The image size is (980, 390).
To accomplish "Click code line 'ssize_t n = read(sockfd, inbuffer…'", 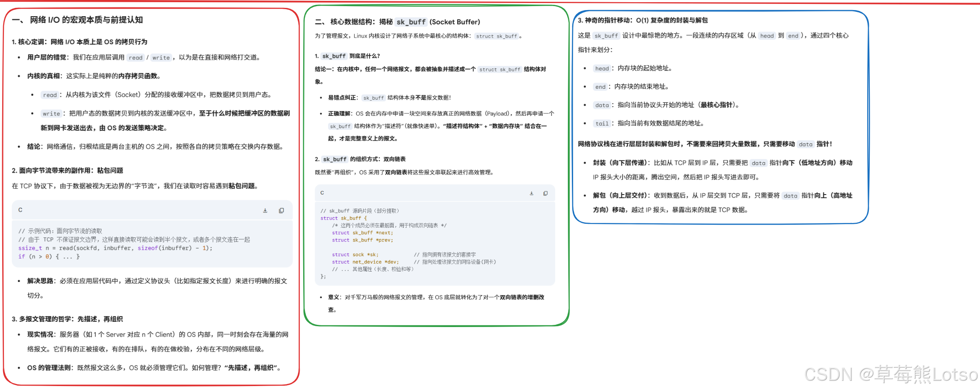I will pos(115,248).
